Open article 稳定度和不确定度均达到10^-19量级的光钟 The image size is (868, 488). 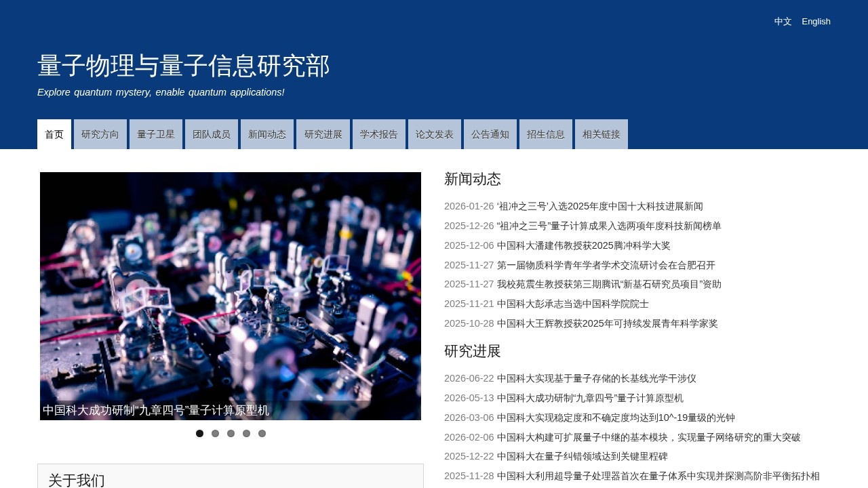coord(616,418)
